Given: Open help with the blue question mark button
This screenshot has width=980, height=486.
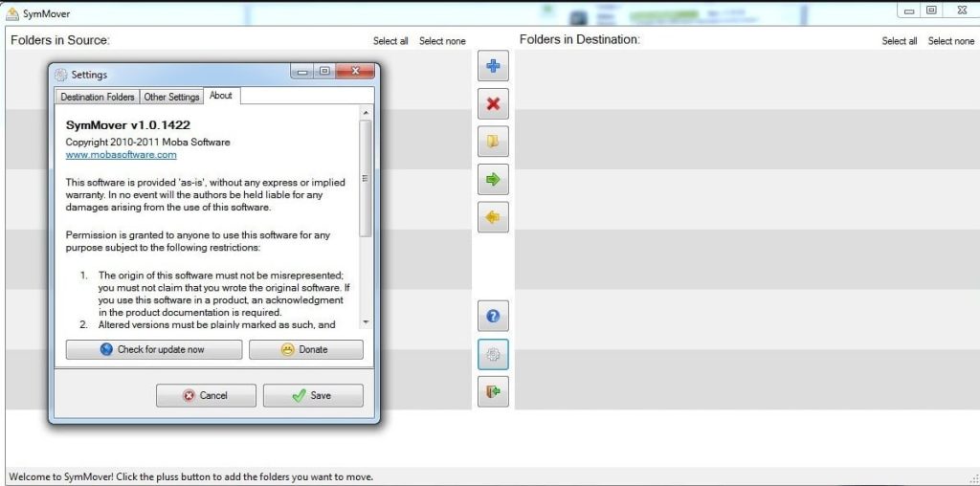Looking at the screenshot, I should coord(493,316).
